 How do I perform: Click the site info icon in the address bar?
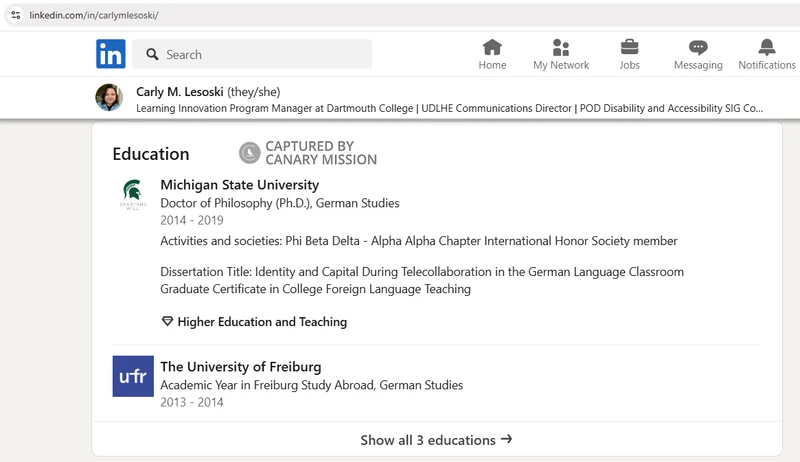(x=16, y=15)
